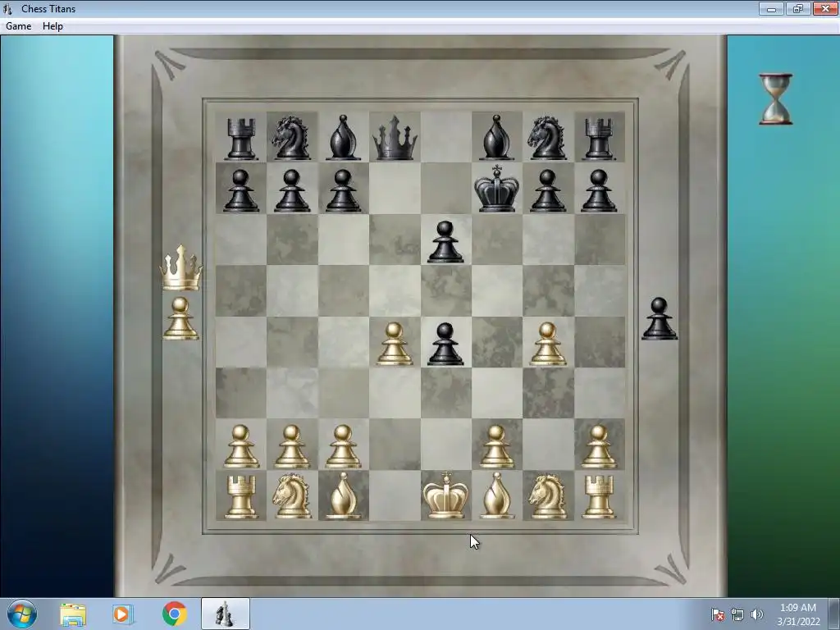The image size is (840, 630).
Task: Select the white pawn on h2
Action: point(598,447)
